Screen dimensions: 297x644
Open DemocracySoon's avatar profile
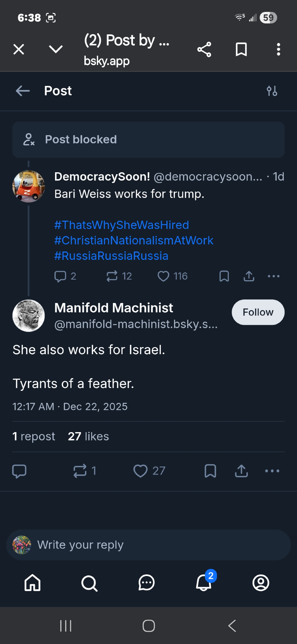[28, 186]
